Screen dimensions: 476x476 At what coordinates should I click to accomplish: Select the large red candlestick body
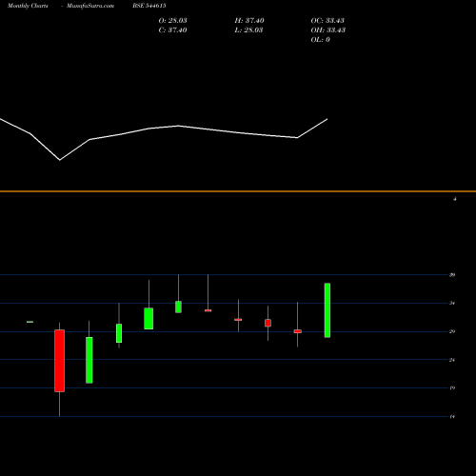pyautogui.click(x=59, y=361)
